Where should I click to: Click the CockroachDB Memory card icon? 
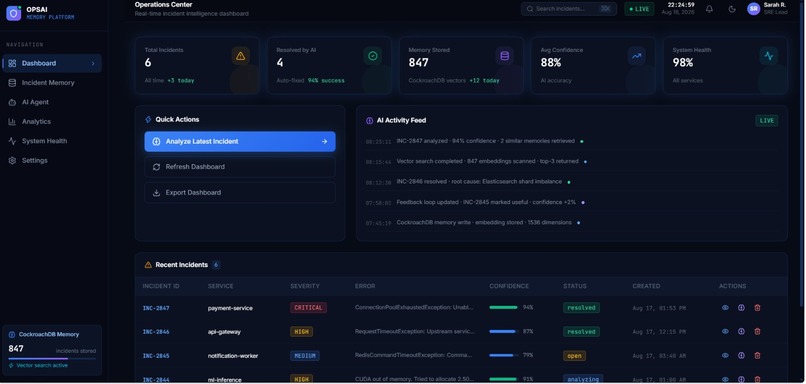point(12,334)
